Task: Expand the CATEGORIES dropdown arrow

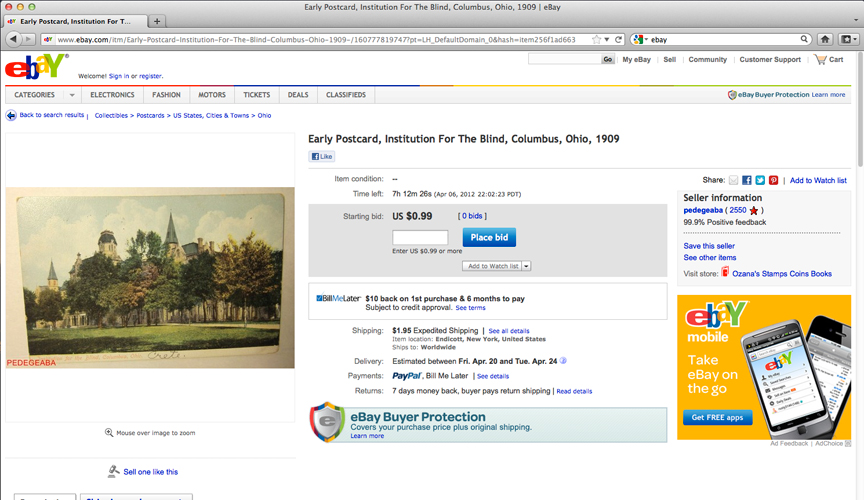Action: pos(72,95)
